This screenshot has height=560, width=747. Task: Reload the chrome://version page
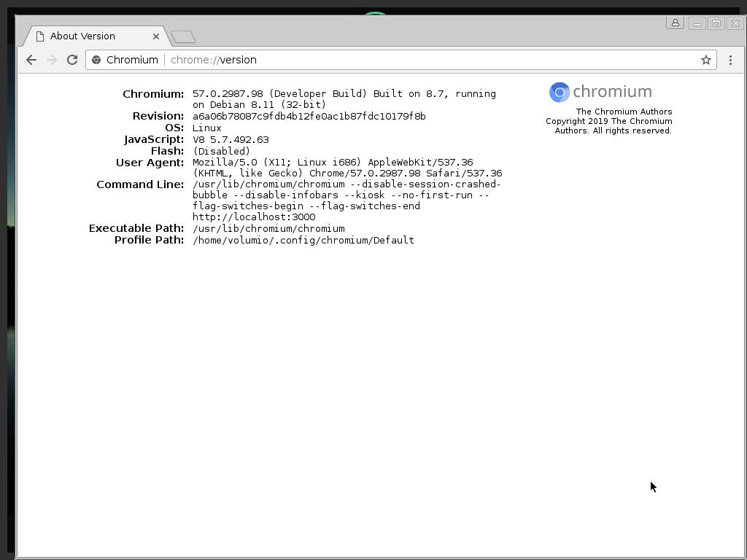click(x=72, y=60)
